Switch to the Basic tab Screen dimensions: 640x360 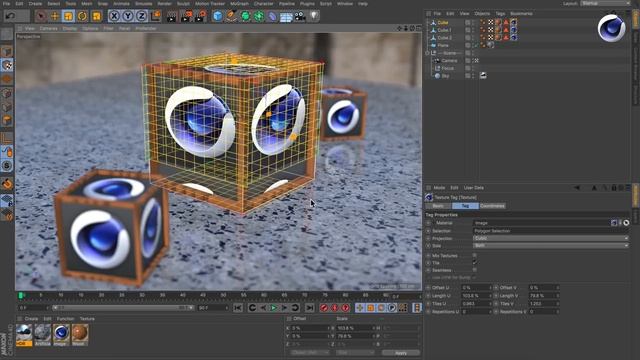click(438, 206)
